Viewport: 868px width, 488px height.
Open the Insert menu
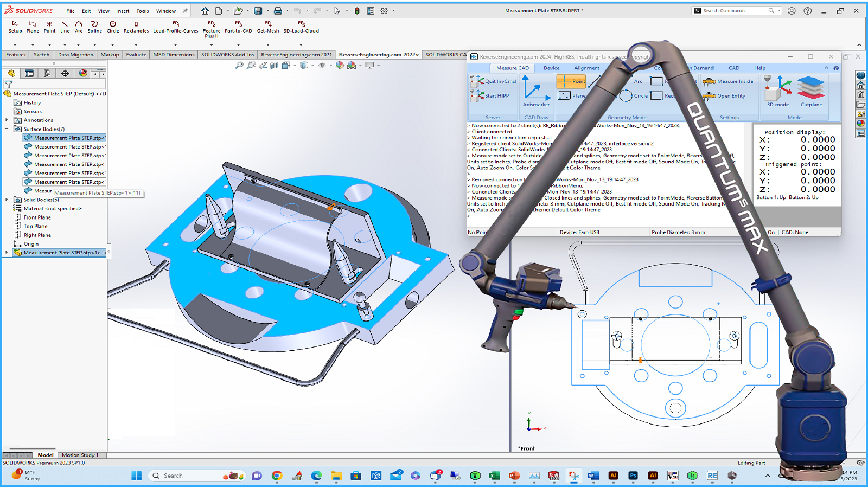coord(123,11)
